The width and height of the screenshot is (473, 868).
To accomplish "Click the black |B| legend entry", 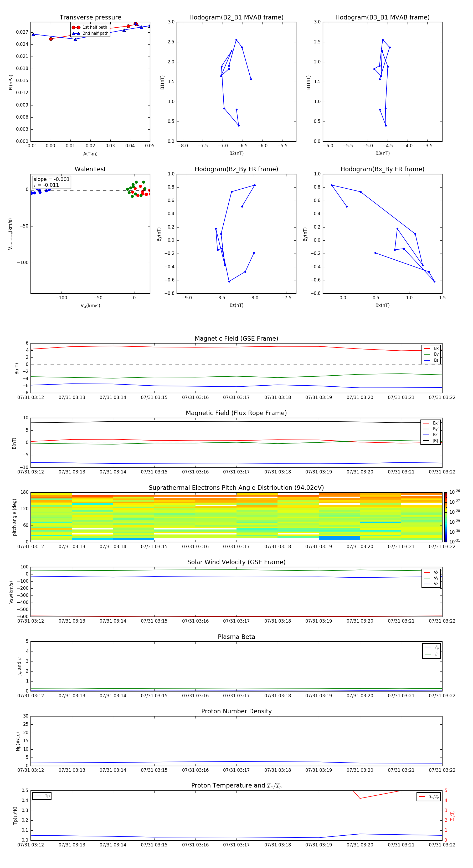I will 431,441.
